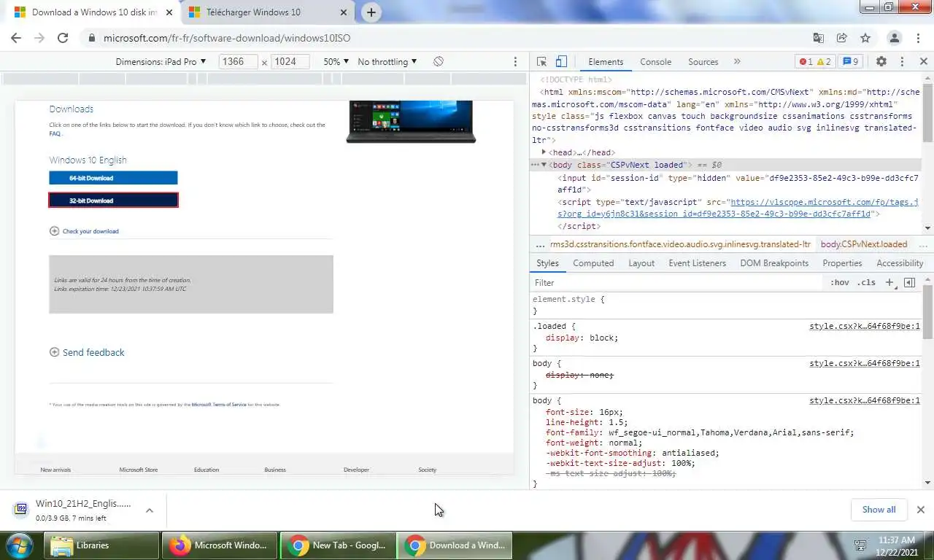Click the browser Forward arrow
Screen dimensions: 934x560
39,38
